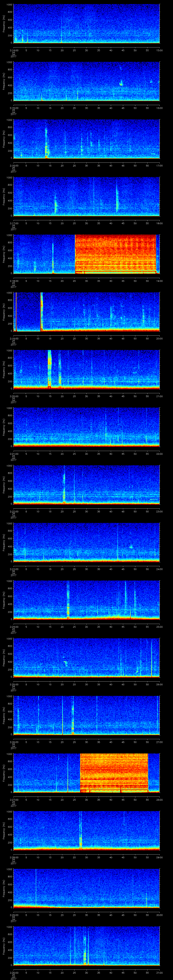Select the 2:22:00 start time label

coord(13,511)
